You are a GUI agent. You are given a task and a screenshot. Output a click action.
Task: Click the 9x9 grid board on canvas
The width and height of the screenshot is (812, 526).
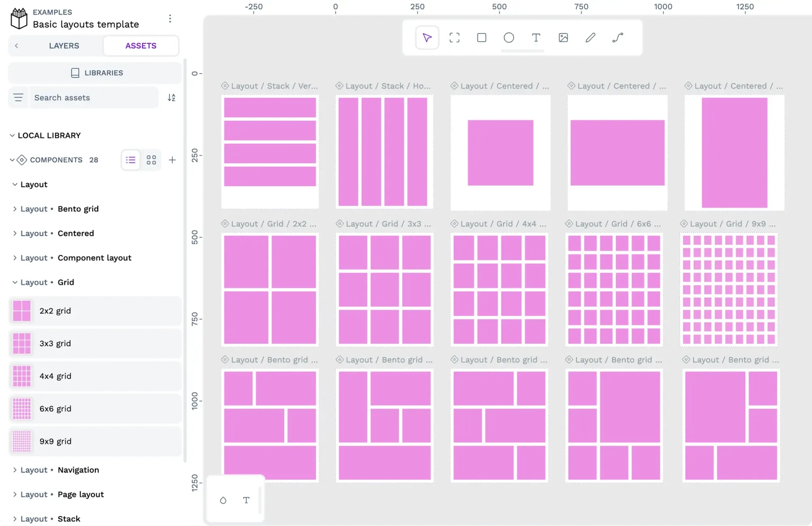729,290
